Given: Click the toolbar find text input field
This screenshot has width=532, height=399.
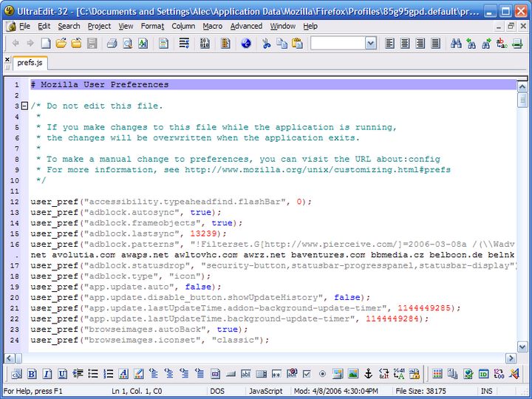Looking at the screenshot, I should point(338,44).
